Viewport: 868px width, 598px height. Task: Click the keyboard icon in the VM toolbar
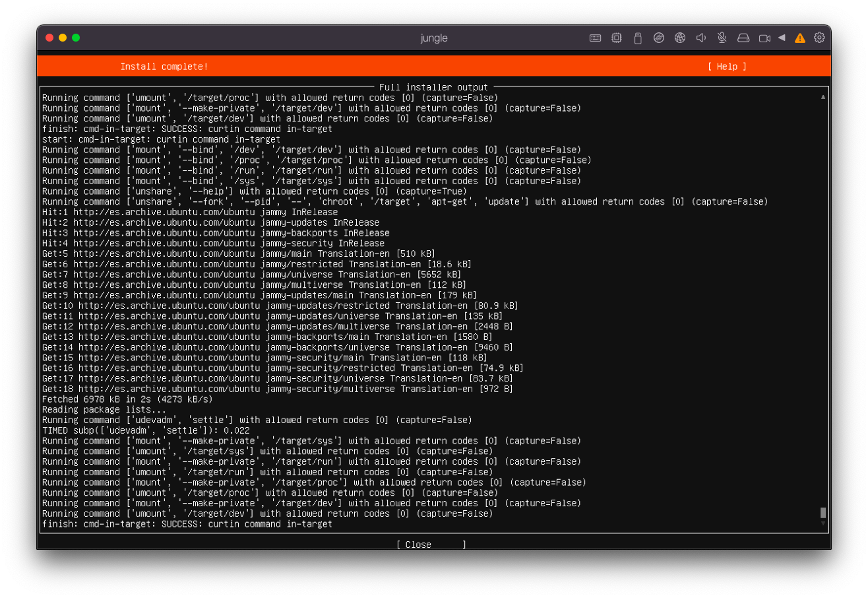tap(595, 38)
